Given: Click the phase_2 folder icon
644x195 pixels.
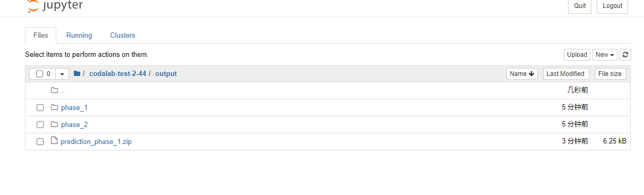Looking at the screenshot, I should click(54, 124).
